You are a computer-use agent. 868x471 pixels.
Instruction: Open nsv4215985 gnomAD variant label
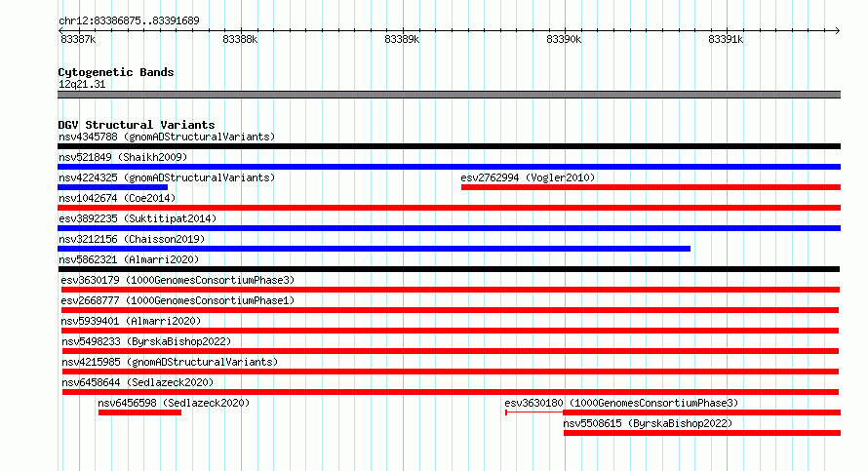click(170, 362)
